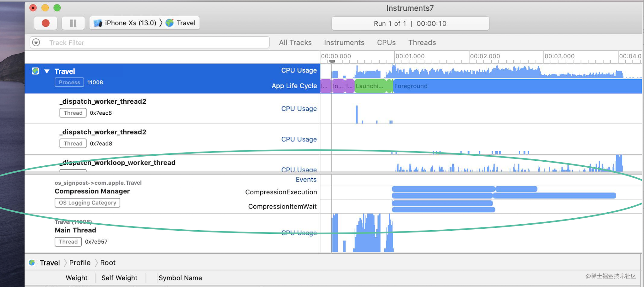Image resolution: width=644 pixels, height=287 pixels.
Task: Pause the current trace
Action: (x=73, y=23)
